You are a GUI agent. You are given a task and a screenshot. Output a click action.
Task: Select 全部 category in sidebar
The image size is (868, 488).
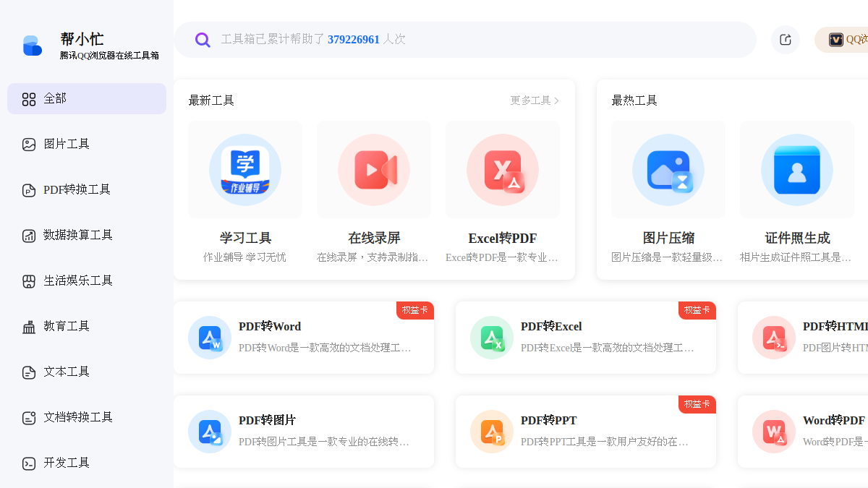click(87, 98)
